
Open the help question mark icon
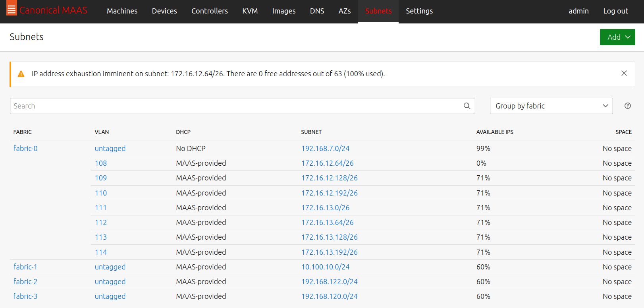click(x=627, y=106)
